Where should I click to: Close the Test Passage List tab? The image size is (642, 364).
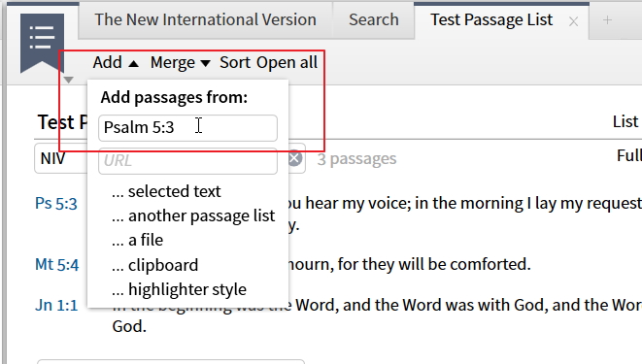tap(573, 21)
